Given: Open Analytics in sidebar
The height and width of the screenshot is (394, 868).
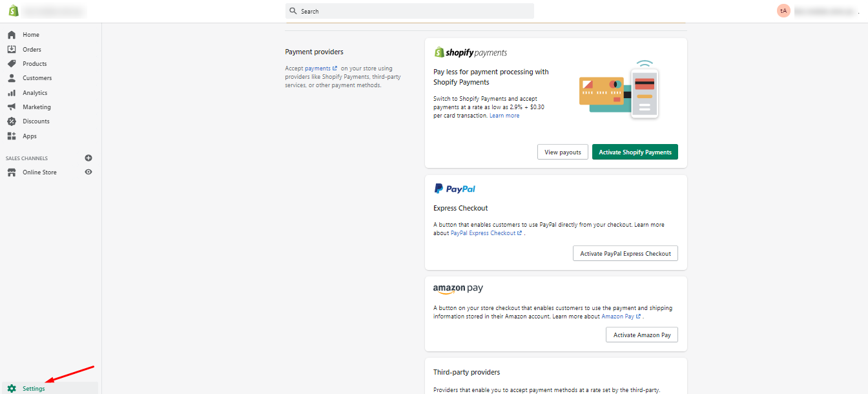Looking at the screenshot, I should point(35,92).
